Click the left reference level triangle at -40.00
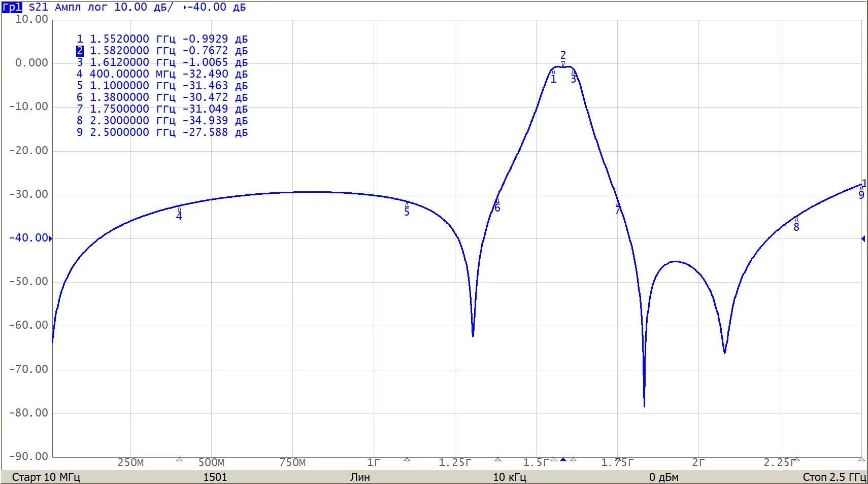 pos(50,238)
